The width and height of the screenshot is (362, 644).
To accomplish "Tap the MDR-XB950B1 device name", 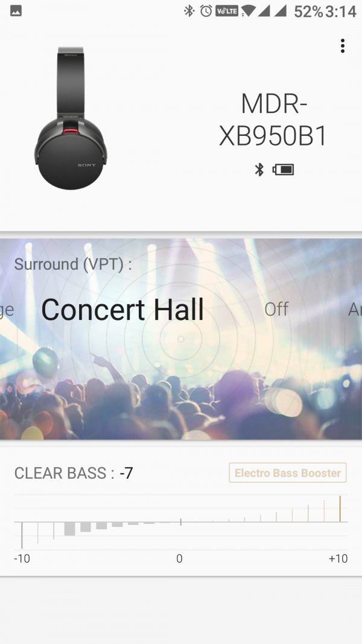I will pyautogui.click(x=273, y=119).
